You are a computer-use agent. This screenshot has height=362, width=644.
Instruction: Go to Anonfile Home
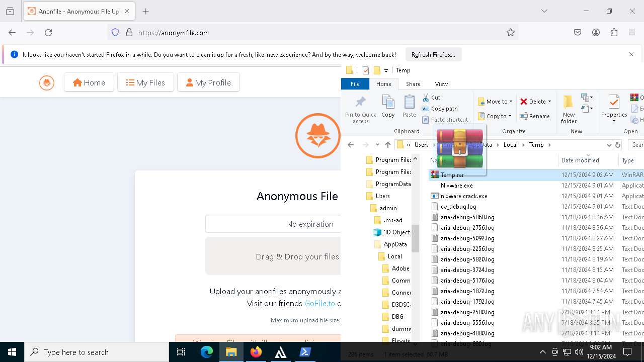(x=89, y=82)
